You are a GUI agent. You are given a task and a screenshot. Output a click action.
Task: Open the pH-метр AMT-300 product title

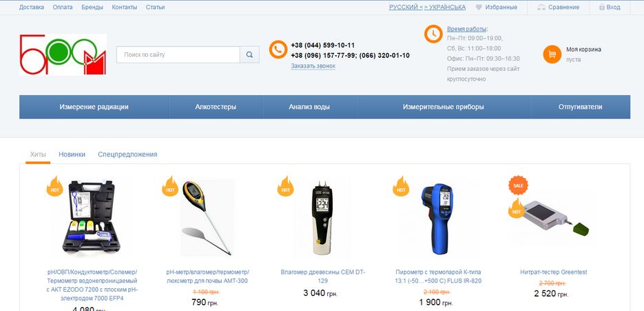[207, 277]
